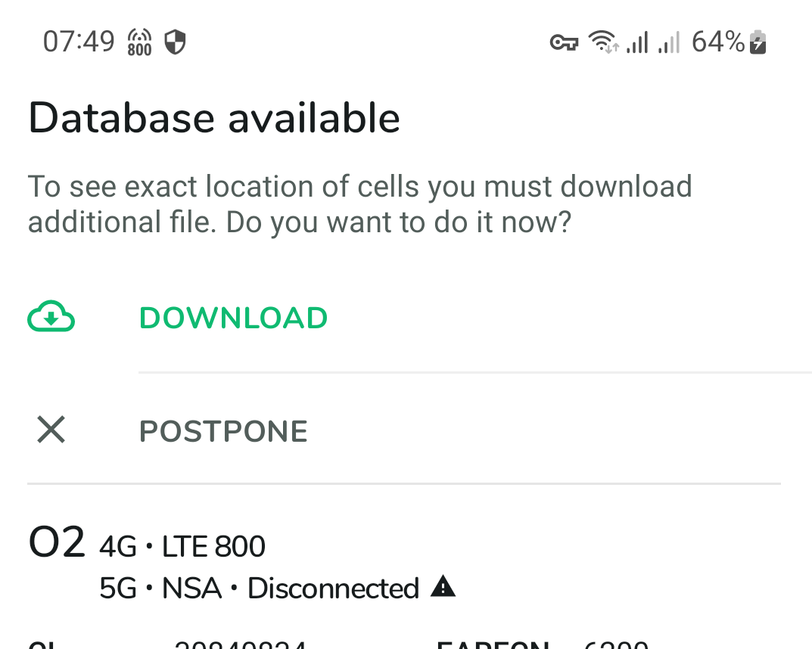Choose POSTPONE to skip the download

tap(223, 431)
